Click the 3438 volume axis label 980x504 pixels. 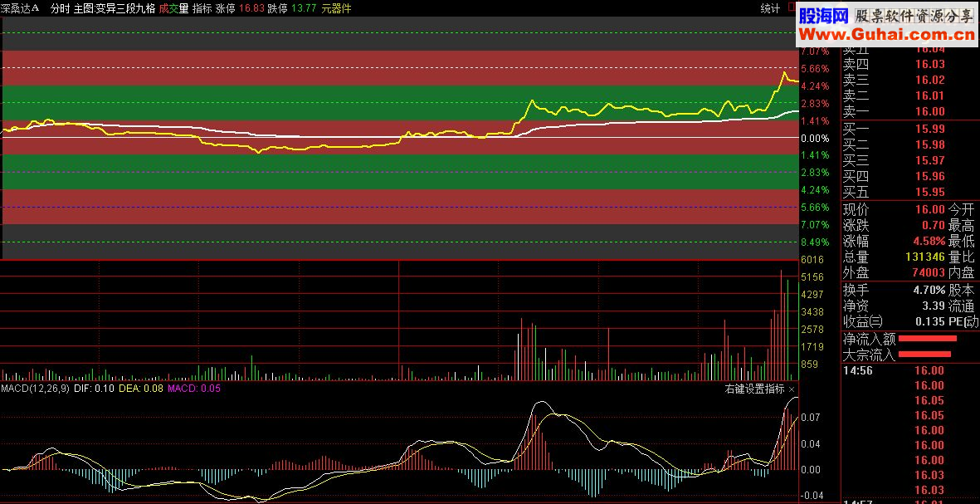[x=812, y=311]
